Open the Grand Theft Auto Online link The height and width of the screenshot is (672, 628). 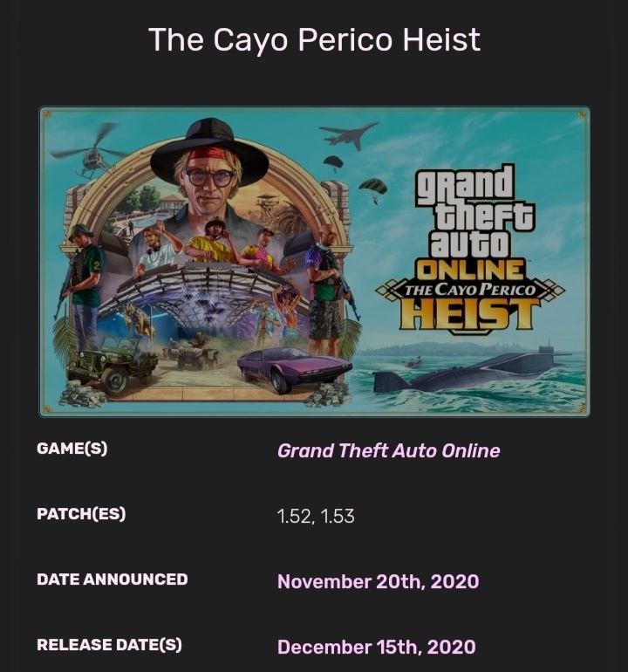388,451
